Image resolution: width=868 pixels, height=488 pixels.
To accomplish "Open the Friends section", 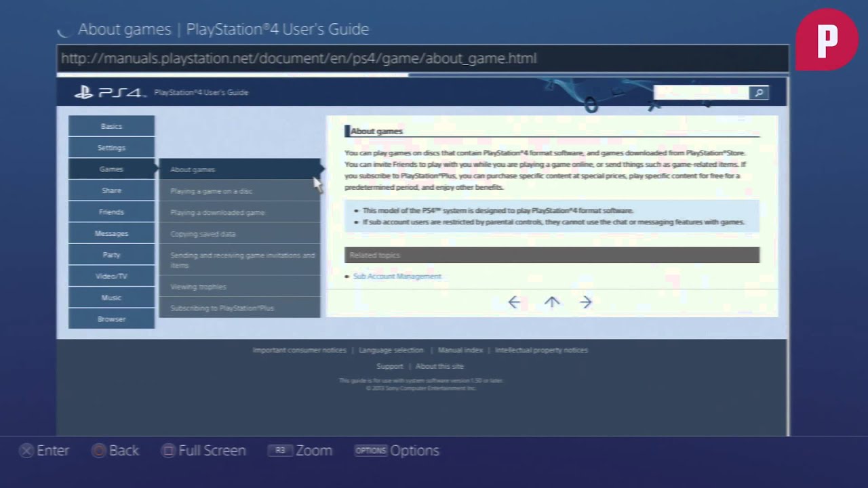I will point(111,211).
